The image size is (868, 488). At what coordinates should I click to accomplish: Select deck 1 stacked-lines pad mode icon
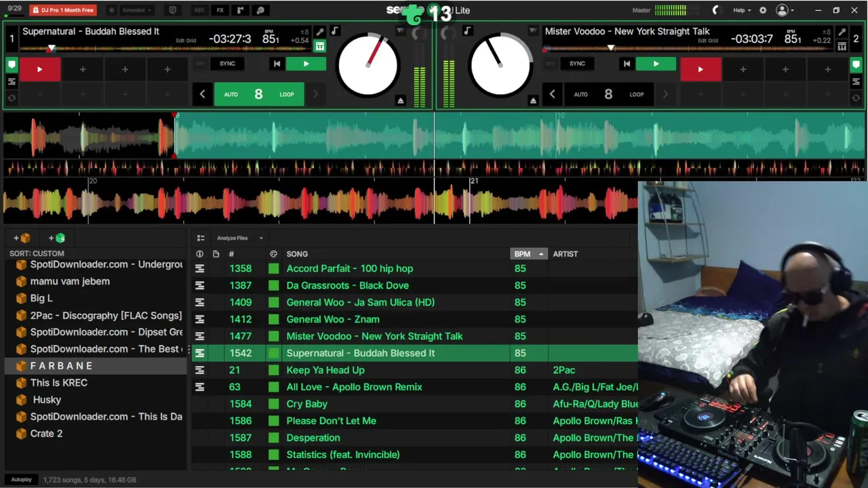pyautogui.click(x=12, y=81)
